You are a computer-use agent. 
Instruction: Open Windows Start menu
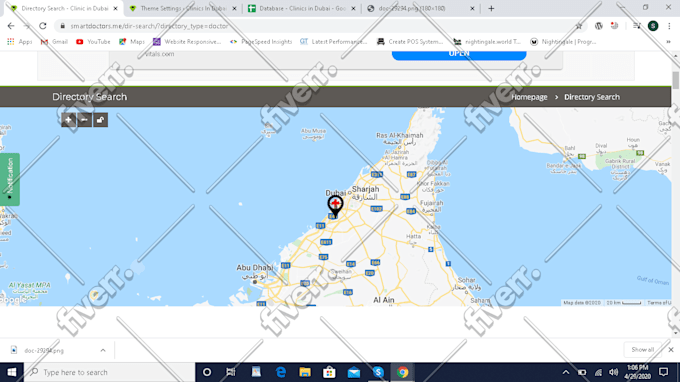(x=12, y=372)
